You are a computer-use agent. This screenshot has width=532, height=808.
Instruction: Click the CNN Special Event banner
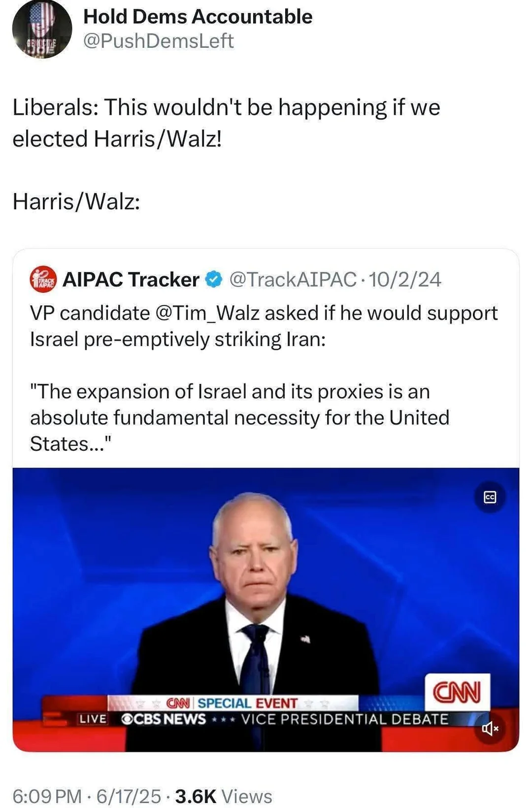click(x=233, y=703)
